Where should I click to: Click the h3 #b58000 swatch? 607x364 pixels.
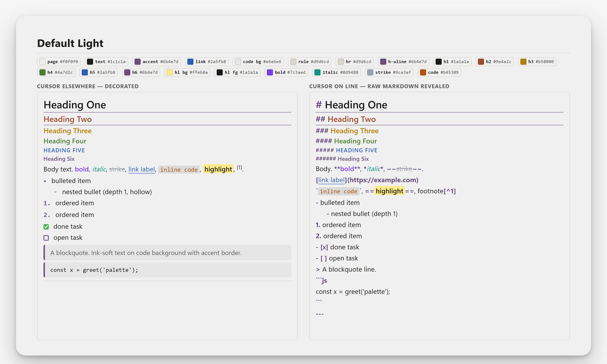[x=537, y=61]
